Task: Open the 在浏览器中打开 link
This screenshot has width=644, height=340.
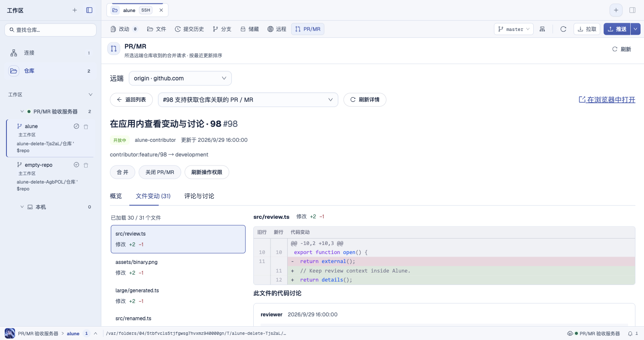Action: 607,100
